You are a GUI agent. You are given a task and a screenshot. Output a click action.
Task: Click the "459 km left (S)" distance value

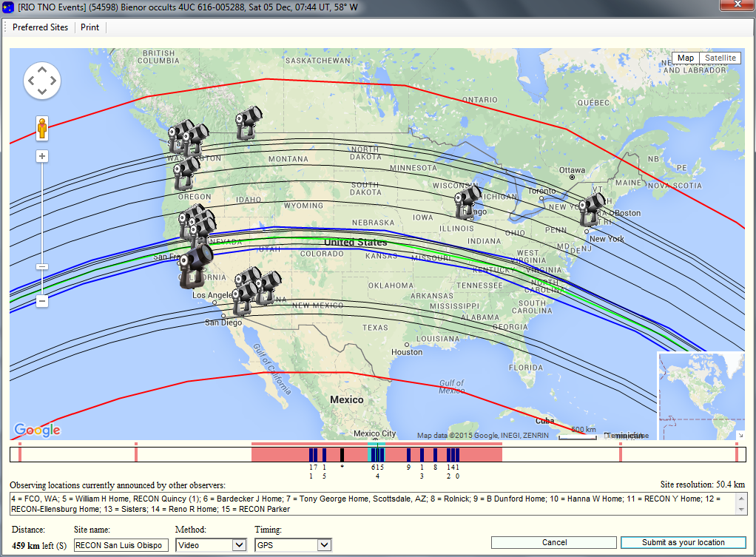pyautogui.click(x=39, y=546)
